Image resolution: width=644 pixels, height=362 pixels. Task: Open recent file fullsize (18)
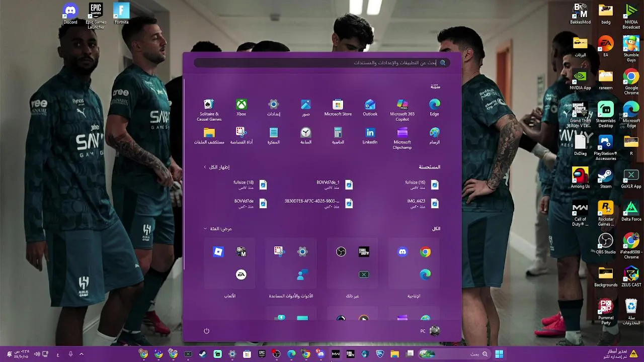click(250, 185)
